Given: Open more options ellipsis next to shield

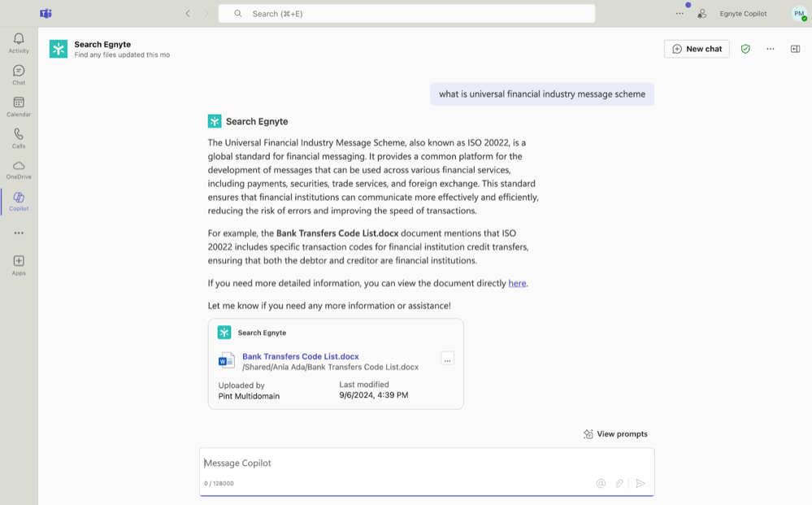Looking at the screenshot, I should (771, 49).
